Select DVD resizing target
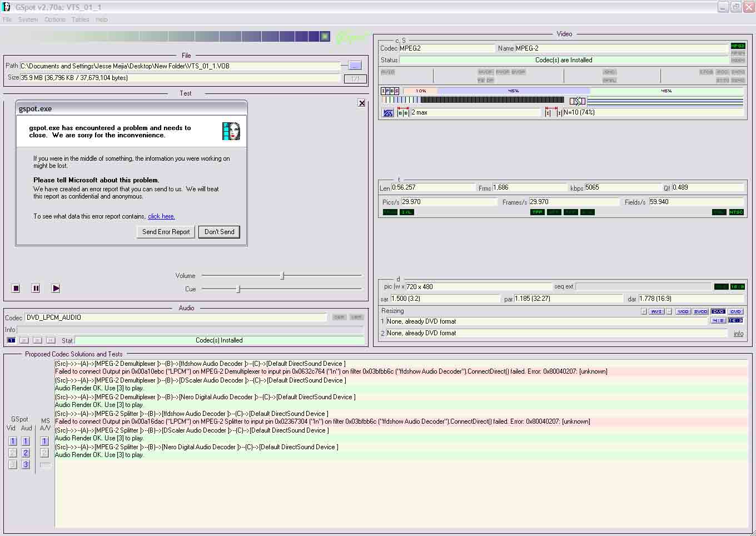Viewport: 756px width, 536px height. [718, 311]
